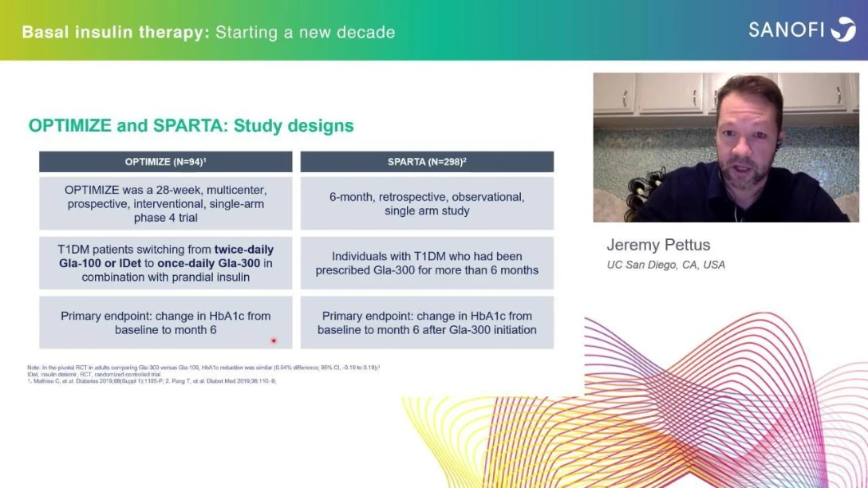Image resolution: width=868 pixels, height=488 pixels.
Task: Click the "OPTIMIZE was a 28-week, multicenter" cell
Action: coord(165,203)
